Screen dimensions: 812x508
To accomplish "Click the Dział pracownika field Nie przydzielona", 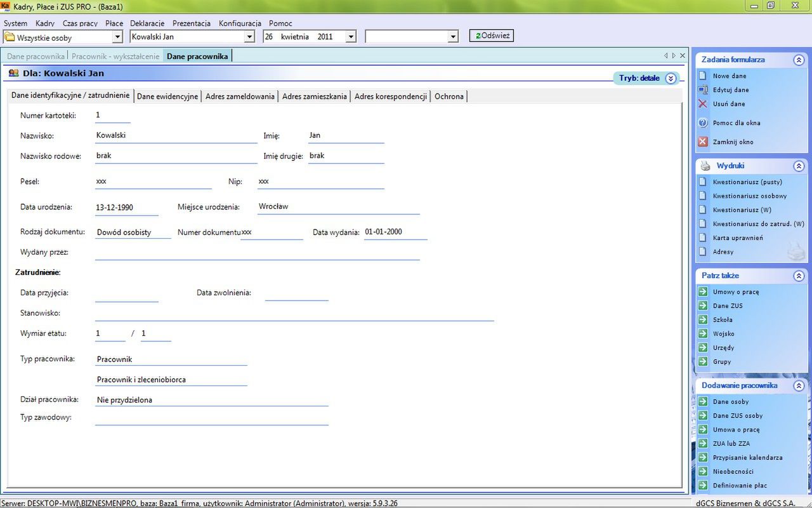I will [x=211, y=400].
